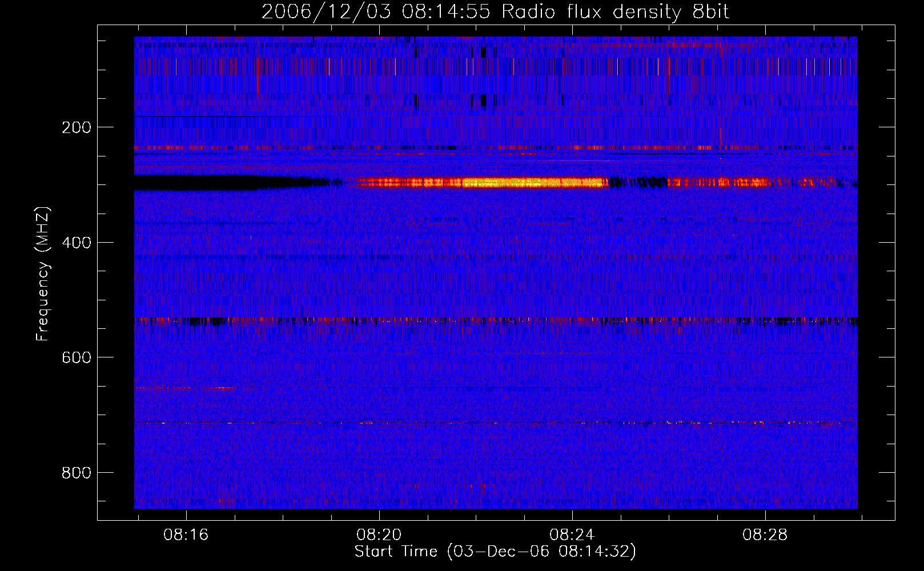Click the 08:16 time tick label
The width and height of the screenshot is (924, 571).
coord(186,535)
